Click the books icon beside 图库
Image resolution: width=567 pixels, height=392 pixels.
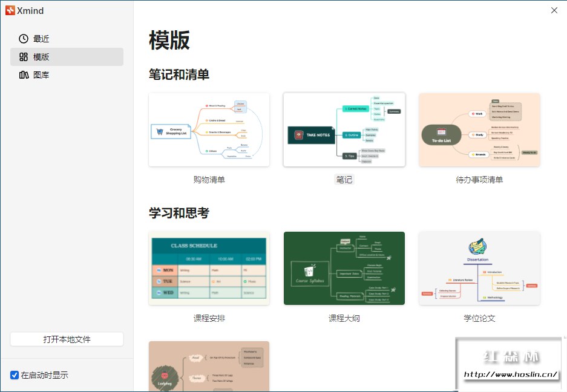24,75
